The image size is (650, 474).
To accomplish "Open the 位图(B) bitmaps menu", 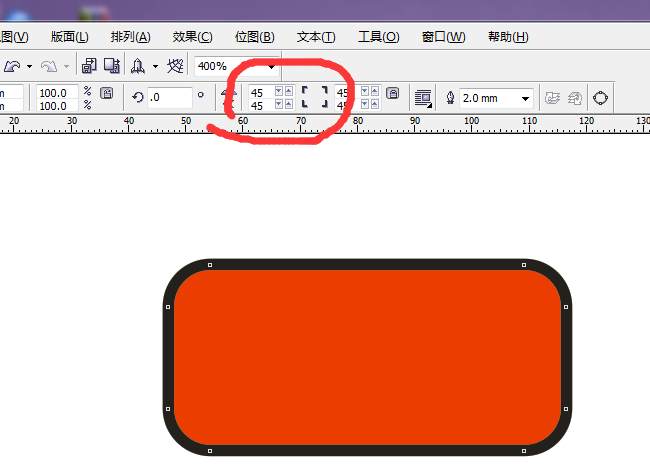I will tap(255, 37).
